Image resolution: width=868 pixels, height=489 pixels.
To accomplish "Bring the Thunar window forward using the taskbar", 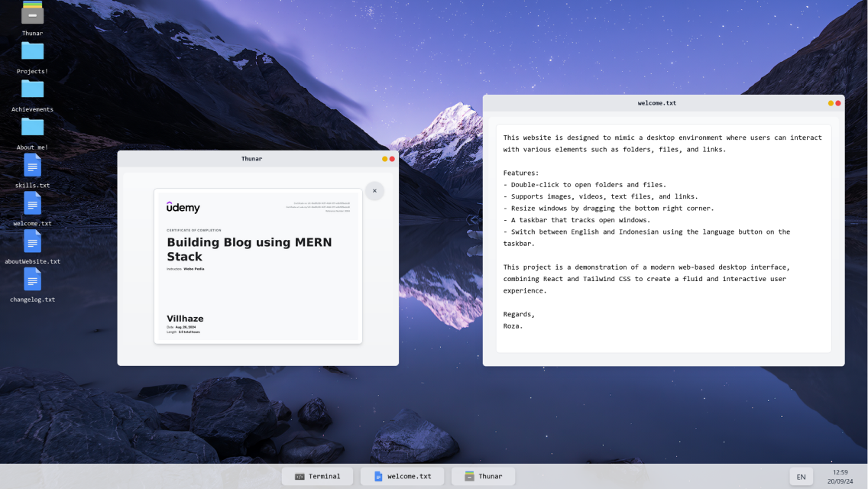I will [483, 476].
